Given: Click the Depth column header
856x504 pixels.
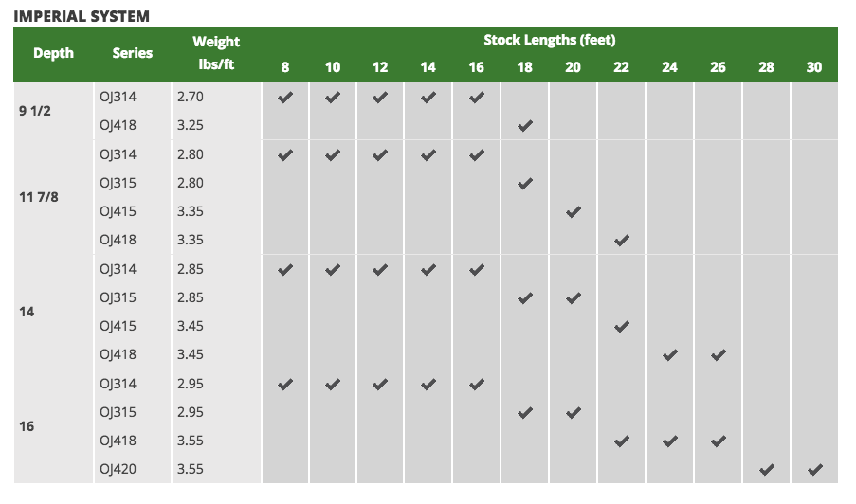Looking at the screenshot, I should 53,53.
